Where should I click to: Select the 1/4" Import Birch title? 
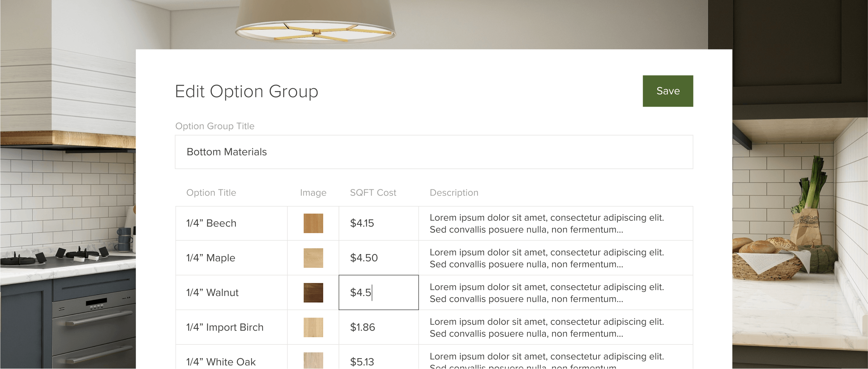[225, 327]
